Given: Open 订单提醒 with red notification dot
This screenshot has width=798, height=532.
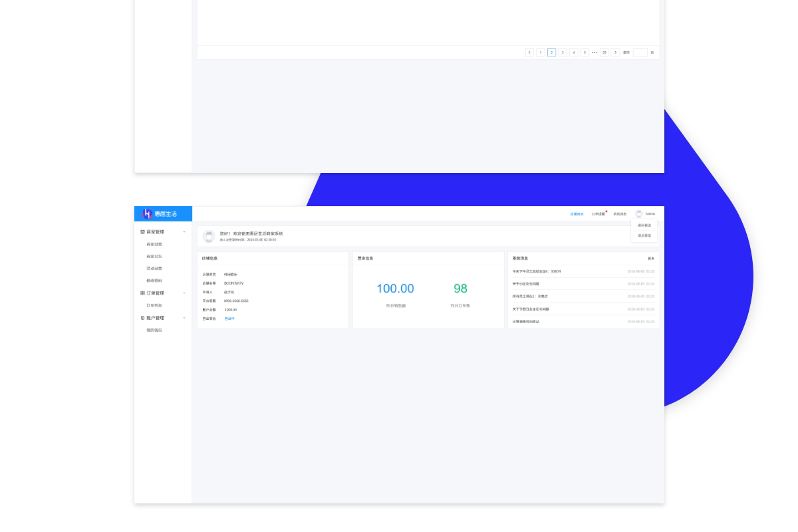Looking at the screenshot, I should click(598, 214).
